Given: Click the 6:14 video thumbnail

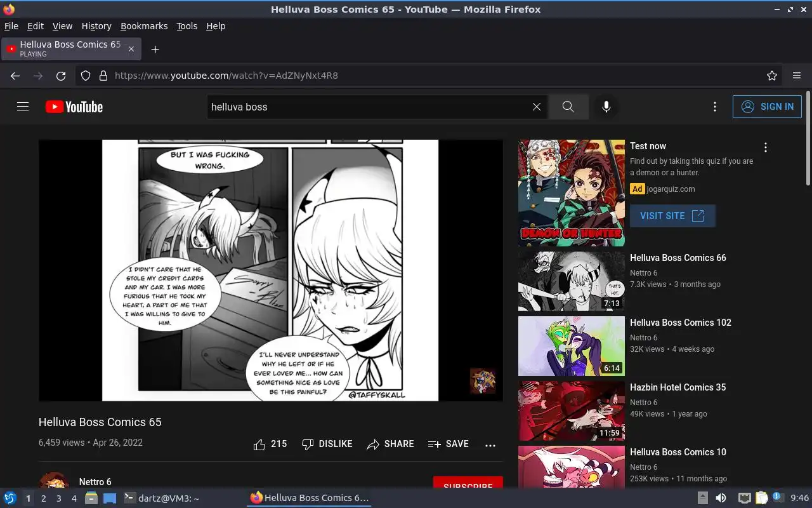Looking at the screenshot, I should (x=572, y=346).
